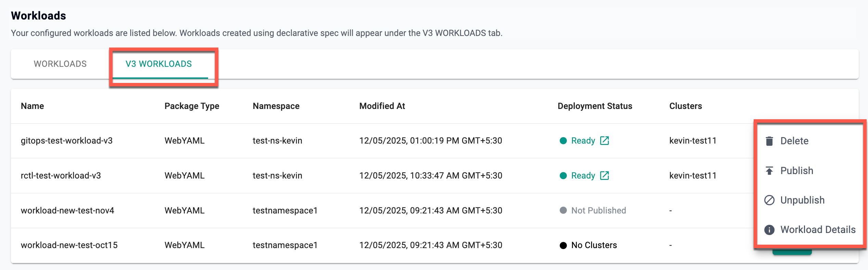
Task: Click kevin-test11 cluster in gitops-test-workload-v3 row
Action: (x=693, y=141)
